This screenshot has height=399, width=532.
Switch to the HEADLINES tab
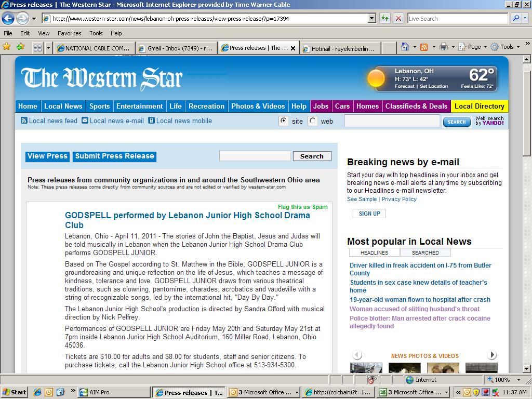point(374,253)
